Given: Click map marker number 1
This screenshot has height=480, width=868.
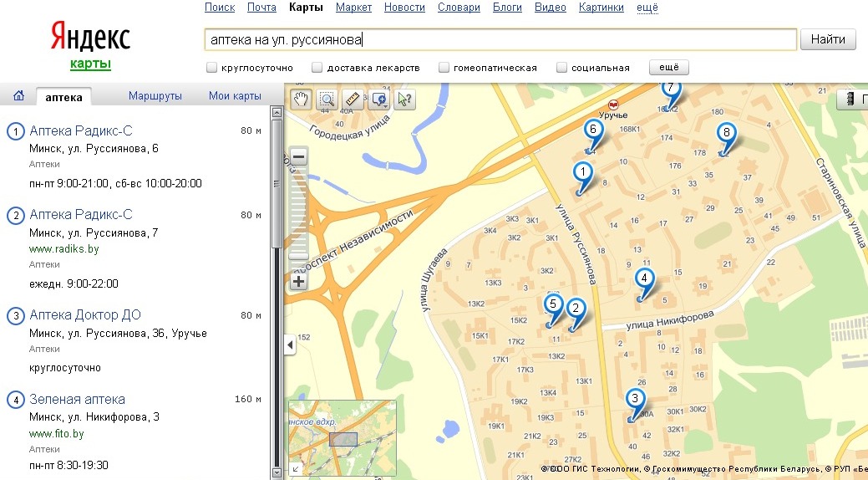Looking at the screenshot, I should coord(582,171).
